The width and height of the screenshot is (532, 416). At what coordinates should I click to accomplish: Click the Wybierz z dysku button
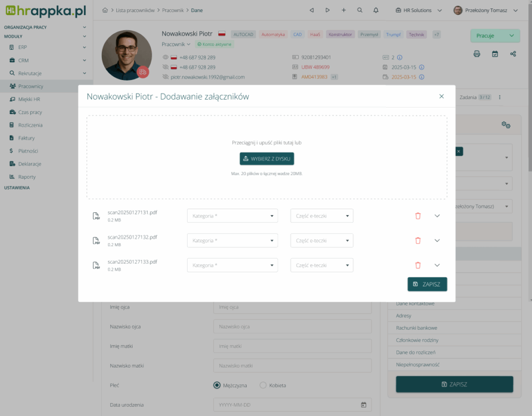coord(267,158)
